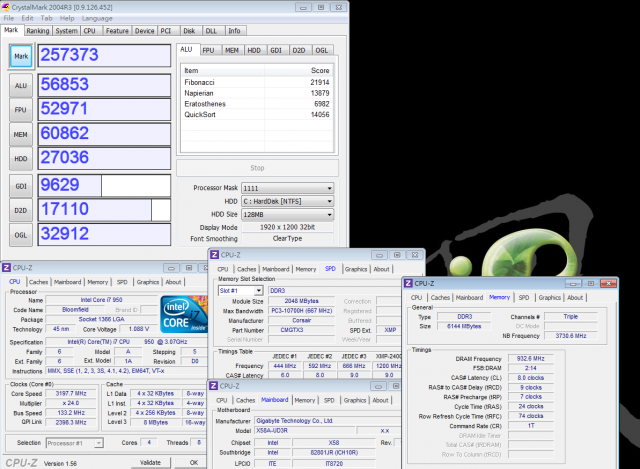Click the Intel Core i7 logo badge
This screenshot has height=469, width=640.
(184, 314)
